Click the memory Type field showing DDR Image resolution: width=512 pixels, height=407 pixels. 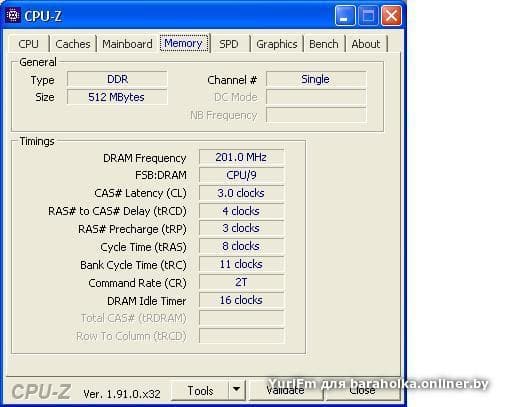click(117, 79)
